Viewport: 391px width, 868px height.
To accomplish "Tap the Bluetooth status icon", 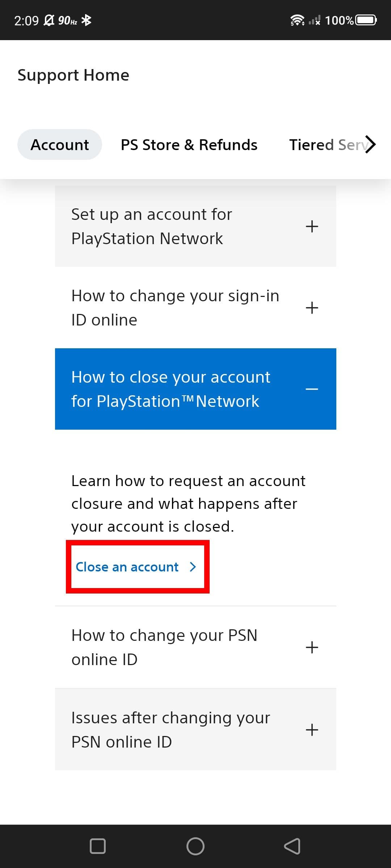I will tap(86, 20).
